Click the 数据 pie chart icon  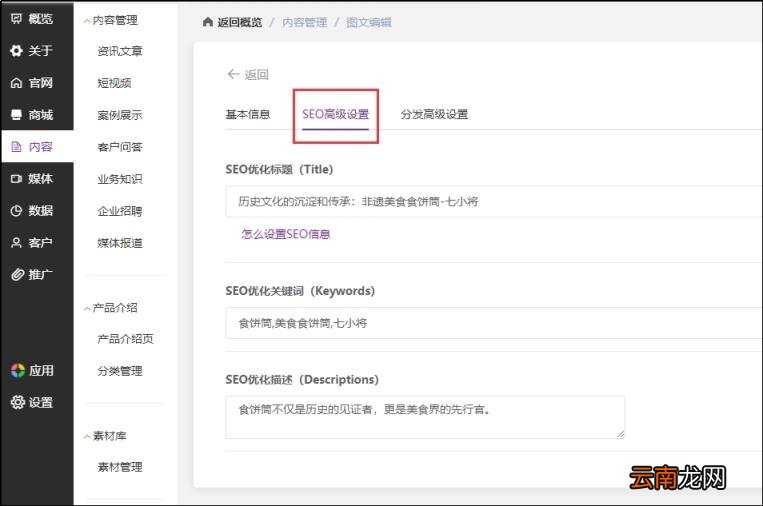(x=17, y=211)
